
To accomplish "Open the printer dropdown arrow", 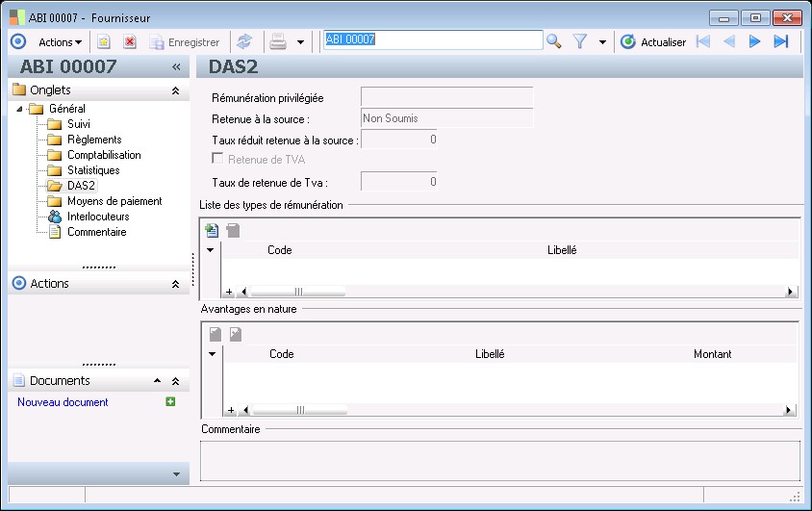I will click(300, 41).
